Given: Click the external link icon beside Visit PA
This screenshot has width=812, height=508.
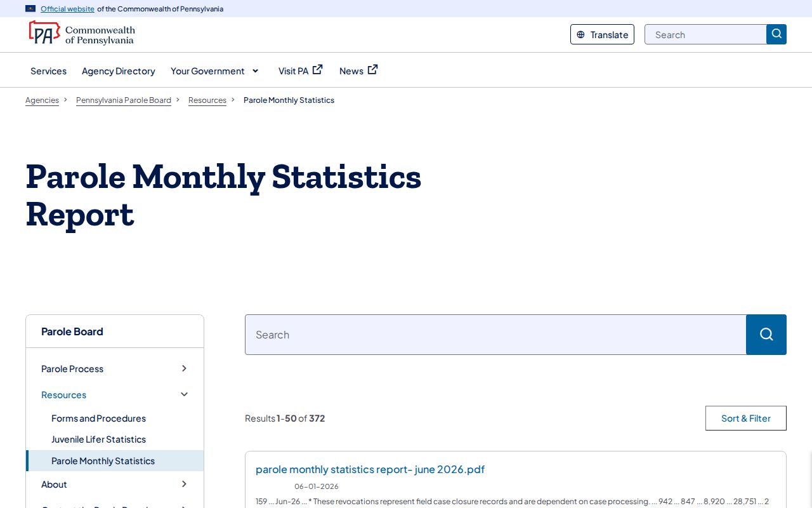Looking at the screenshot, I should pyautogui.click(x=318, y=70).
